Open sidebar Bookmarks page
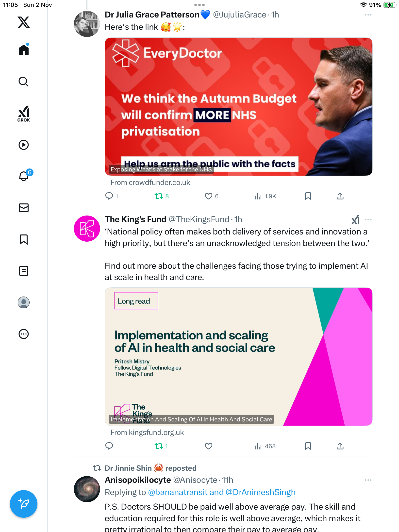 pyautogui.click(x=24, y=239)
